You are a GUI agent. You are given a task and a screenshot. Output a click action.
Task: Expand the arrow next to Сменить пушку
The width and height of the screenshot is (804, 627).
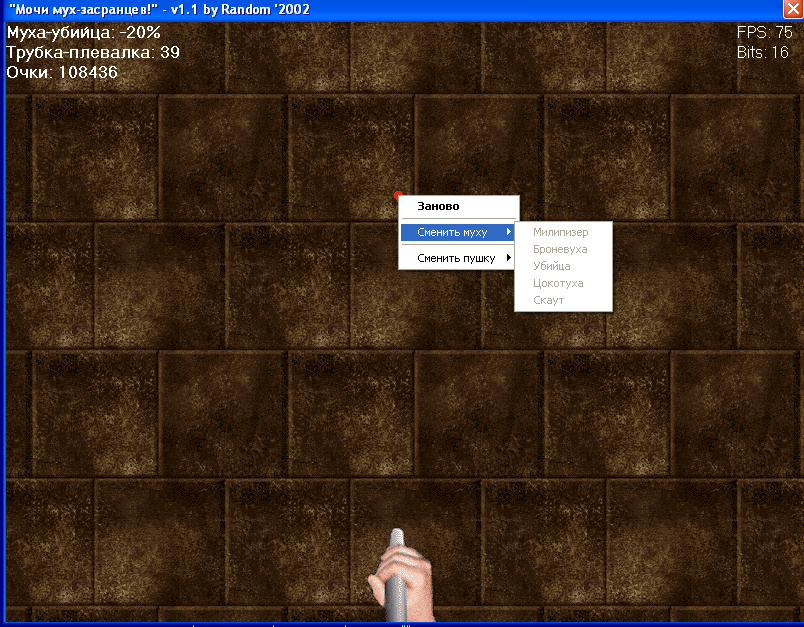pyautogui.click(x=509, y=257)
